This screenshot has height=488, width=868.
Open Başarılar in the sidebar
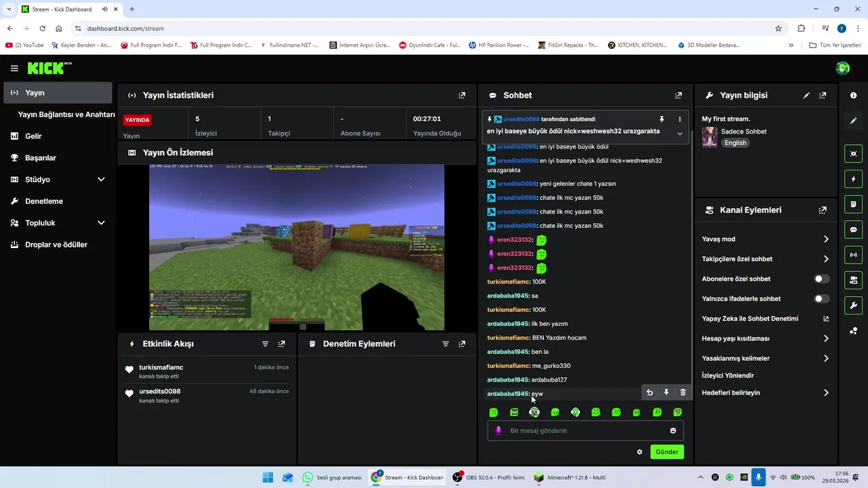(x=58, y=158)
